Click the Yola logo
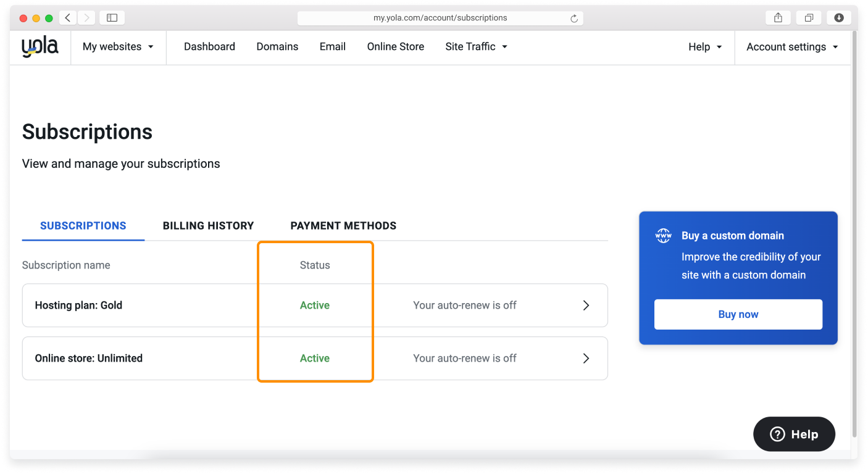The image size is (868, 474). pos(40,46)
